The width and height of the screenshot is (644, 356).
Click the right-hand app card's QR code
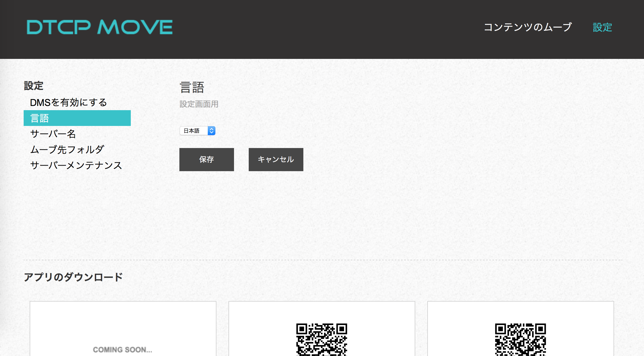[521, 340]
